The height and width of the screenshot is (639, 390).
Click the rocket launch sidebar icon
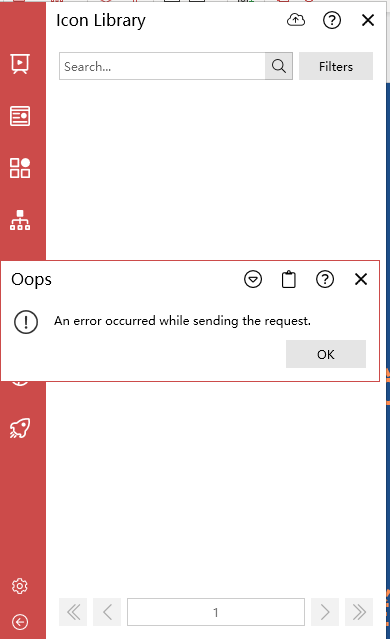[20, 428]
